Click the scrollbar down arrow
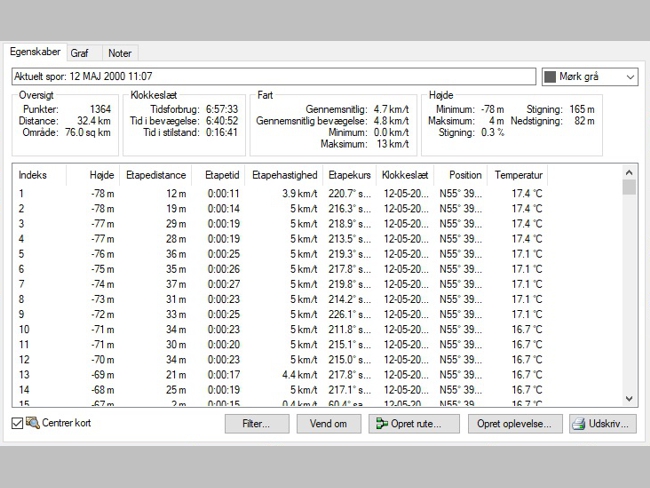This screenshot has width=650, height=488. pos(629,399)
